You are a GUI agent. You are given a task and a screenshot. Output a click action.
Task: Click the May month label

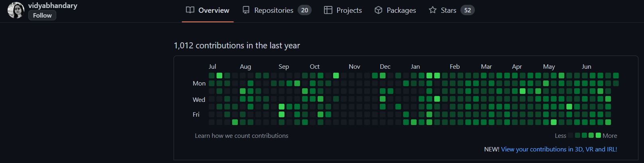[549, 67]
